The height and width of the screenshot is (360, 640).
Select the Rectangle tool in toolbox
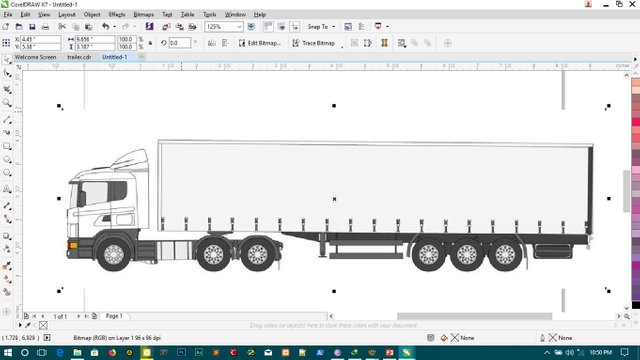[x=7, y=146]
